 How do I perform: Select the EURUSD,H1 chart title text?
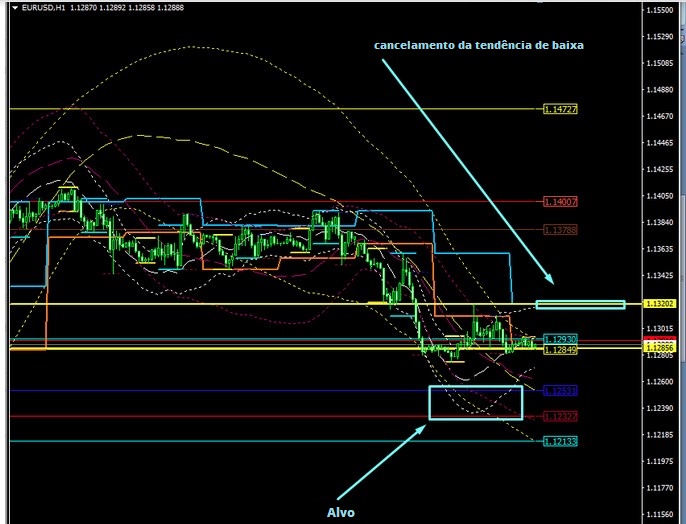coord(43,7)
